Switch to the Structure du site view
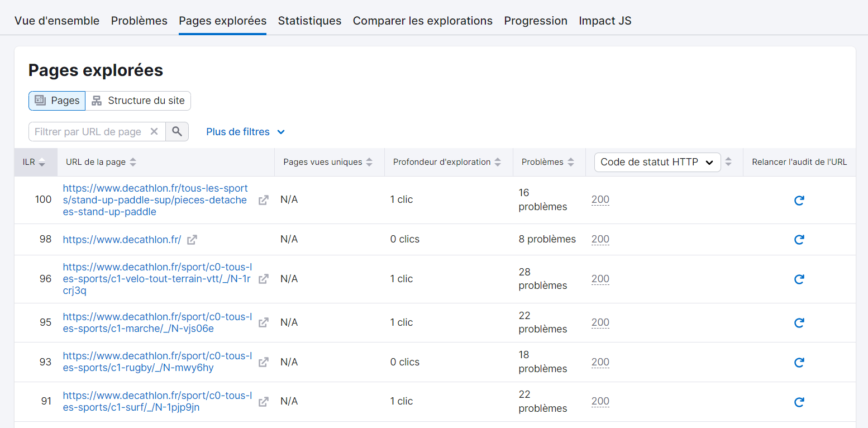 click(x=138, y=100)
